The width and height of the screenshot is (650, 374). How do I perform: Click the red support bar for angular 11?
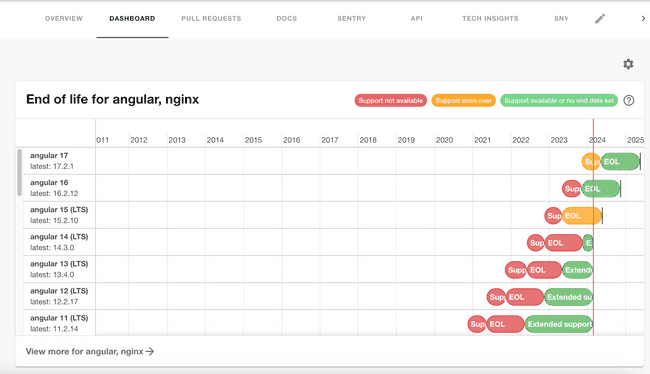coord(477,324)
